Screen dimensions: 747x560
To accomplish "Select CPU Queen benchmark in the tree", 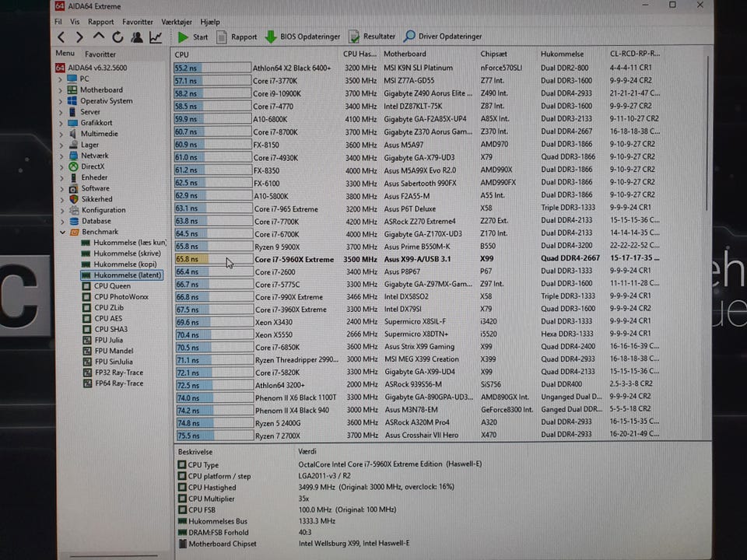I will point(112,286).
